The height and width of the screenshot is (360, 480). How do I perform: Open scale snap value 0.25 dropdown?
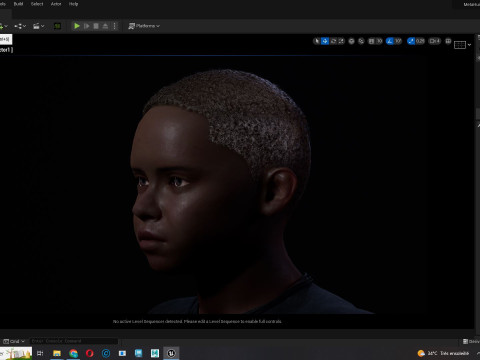click(420, 41)
